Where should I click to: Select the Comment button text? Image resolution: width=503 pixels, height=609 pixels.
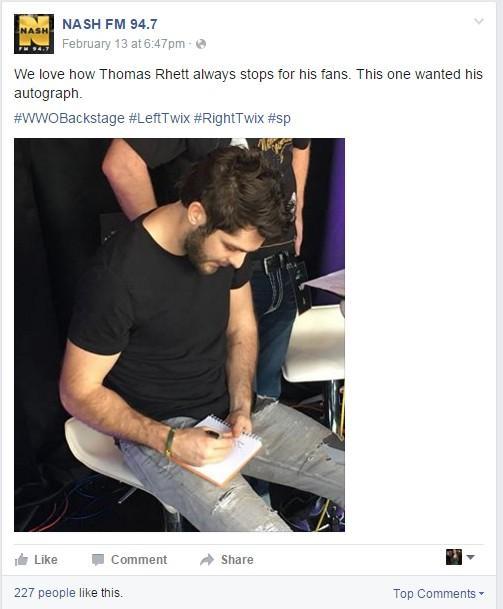[x=139, y=560]
